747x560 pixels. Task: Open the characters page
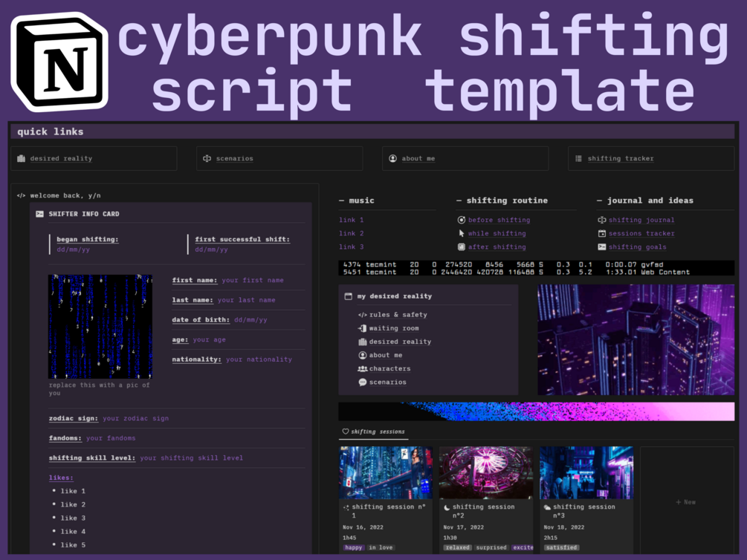point(389,368)
